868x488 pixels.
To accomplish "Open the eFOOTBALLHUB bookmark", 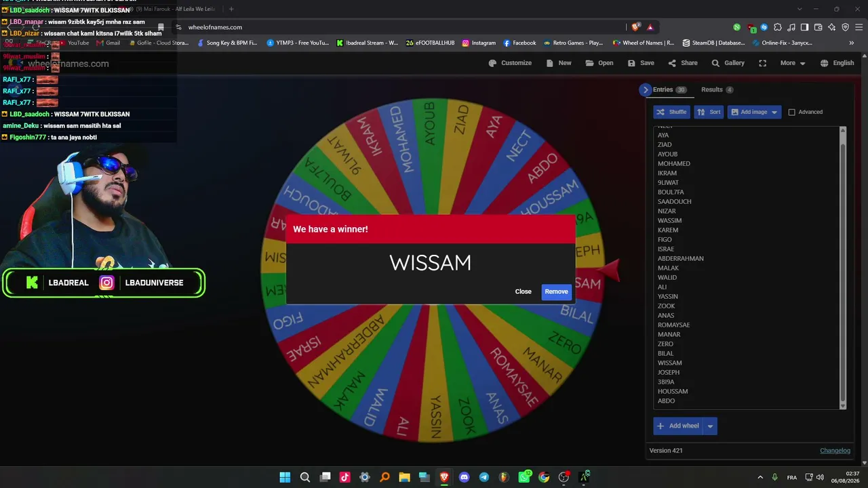I will tap(430, 43).
